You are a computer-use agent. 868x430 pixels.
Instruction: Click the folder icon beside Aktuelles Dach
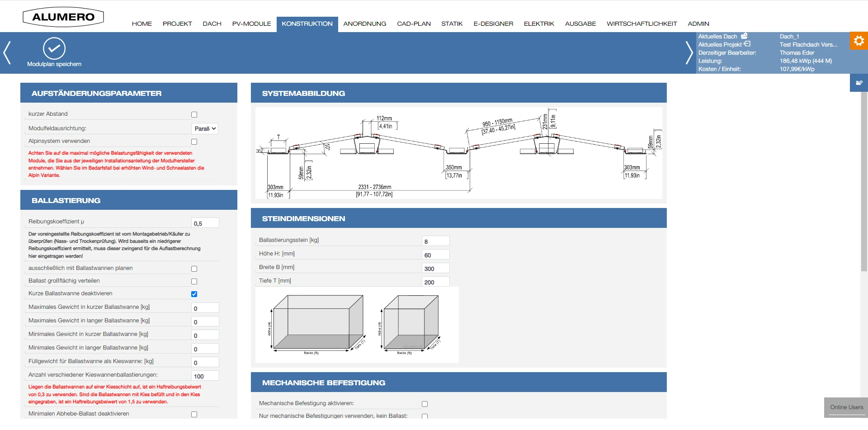coord(744,36)
